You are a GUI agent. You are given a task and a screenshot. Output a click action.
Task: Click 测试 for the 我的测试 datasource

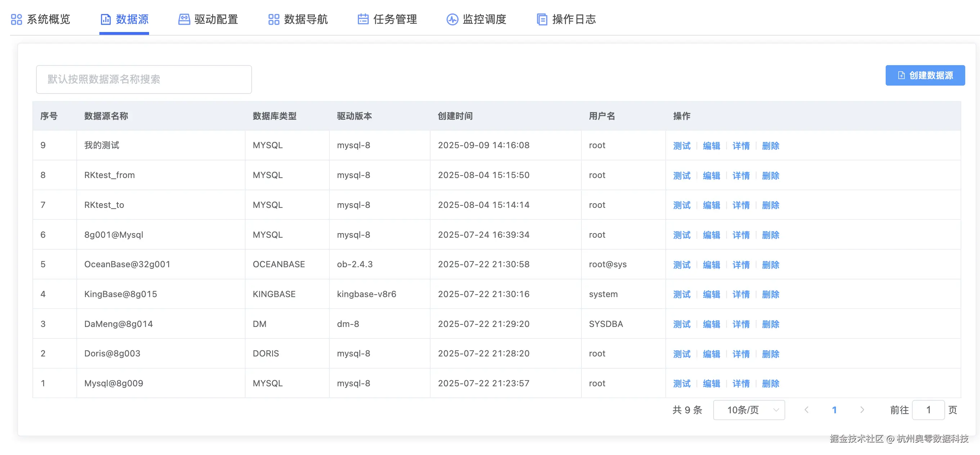click(682, 146)
